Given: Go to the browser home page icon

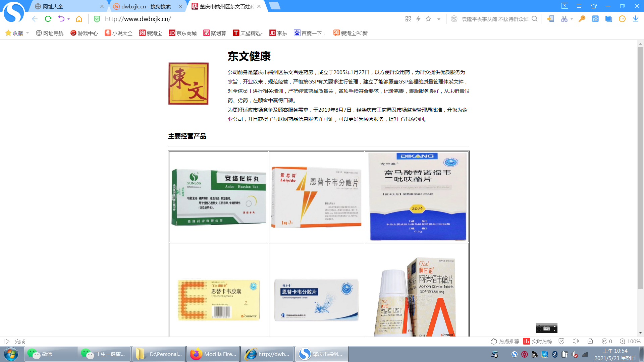Looking at the screenshot, I should click(79, 19).
